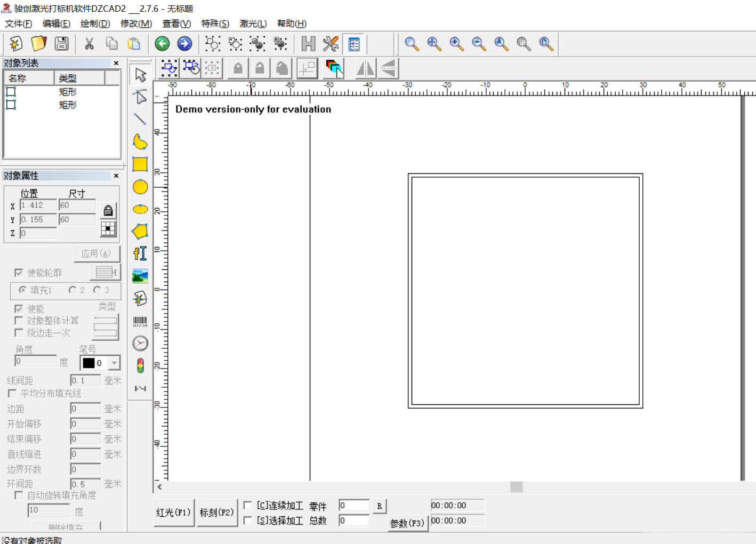Viewport: 756px width, 544px height.
Task: Open the 编辑(E) menu
Action: tap(57, 23)
